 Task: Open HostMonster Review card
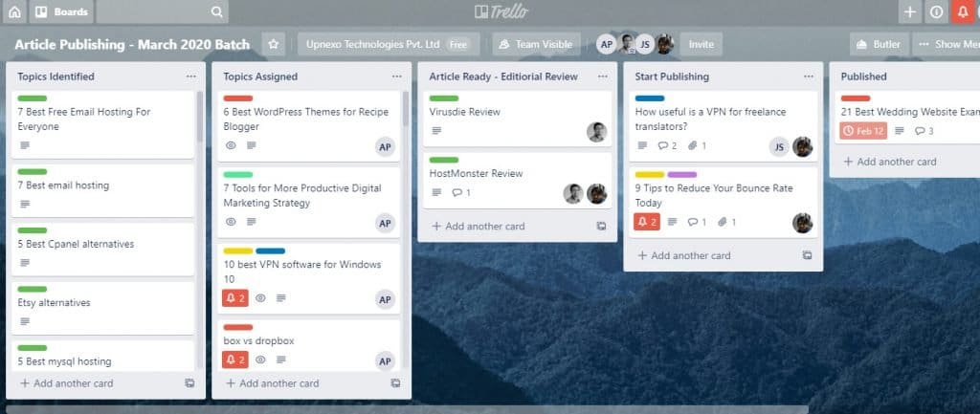[518, 181]
